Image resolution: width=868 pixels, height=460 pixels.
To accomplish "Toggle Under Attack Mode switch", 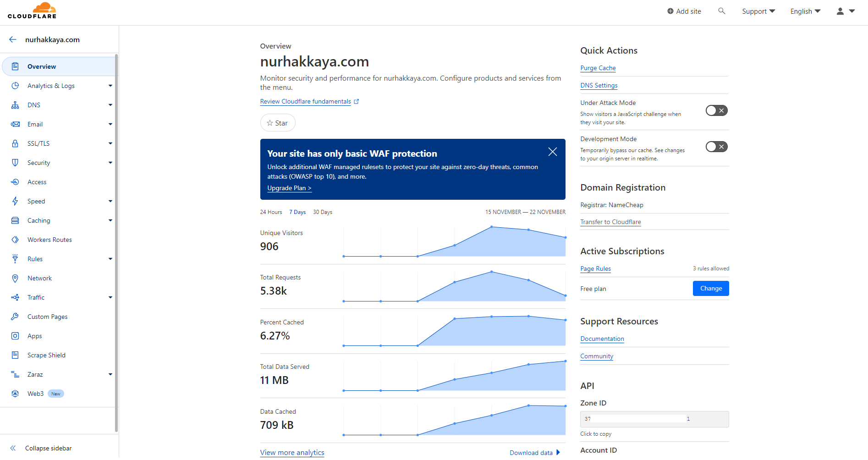I will click(x=716, y=110).
